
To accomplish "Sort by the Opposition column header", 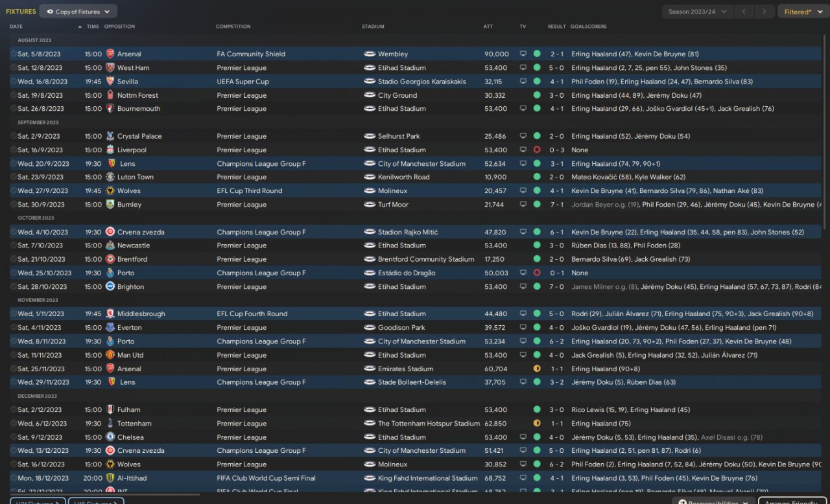I will click(120, 27).
